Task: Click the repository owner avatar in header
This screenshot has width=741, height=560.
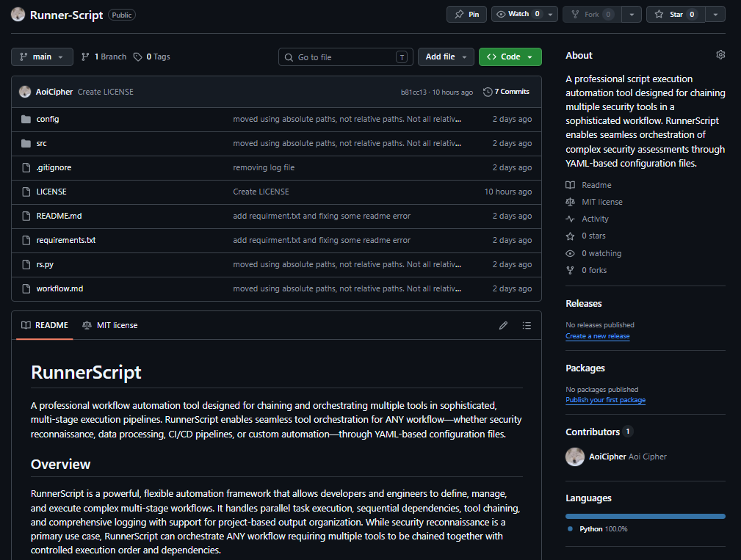Action: tap(18, 15)
